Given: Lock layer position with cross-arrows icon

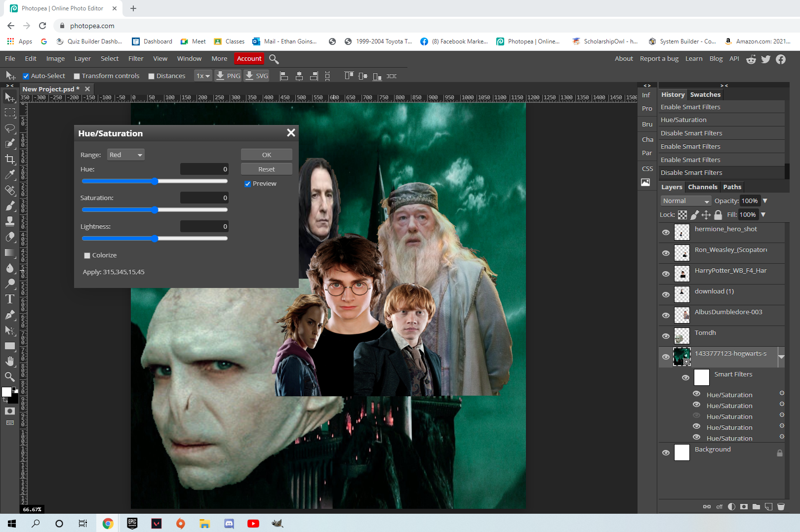Looking at the screenshot, I should tap(706, 215).
